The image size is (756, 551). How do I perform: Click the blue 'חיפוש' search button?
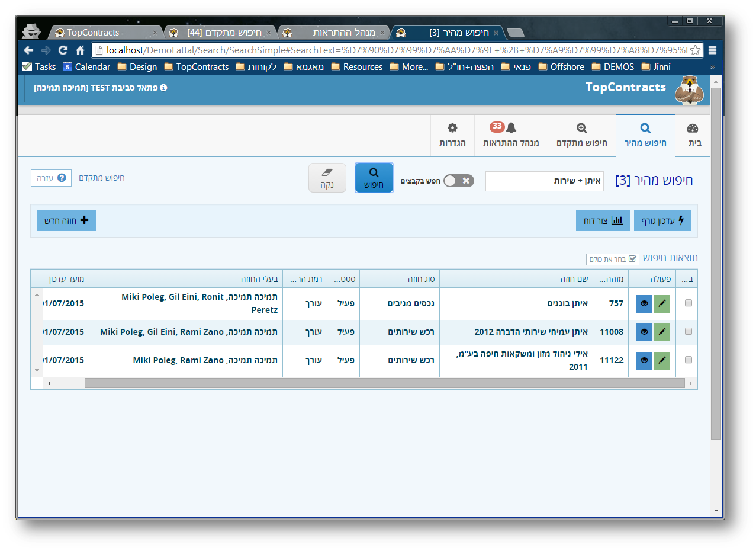(x=374, y=178)
